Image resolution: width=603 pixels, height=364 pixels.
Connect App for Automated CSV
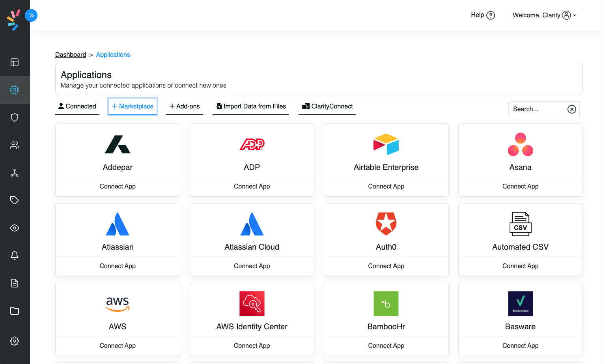coord(521,266)
